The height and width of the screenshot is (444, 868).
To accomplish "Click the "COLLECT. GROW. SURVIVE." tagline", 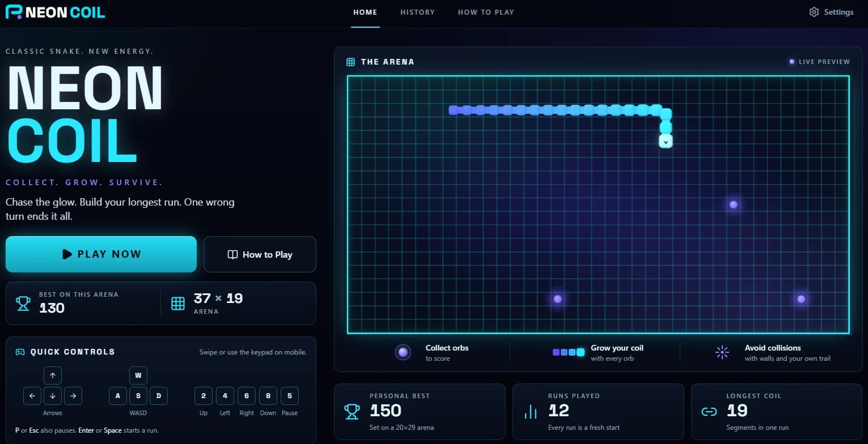I will [x=84, y=182].
